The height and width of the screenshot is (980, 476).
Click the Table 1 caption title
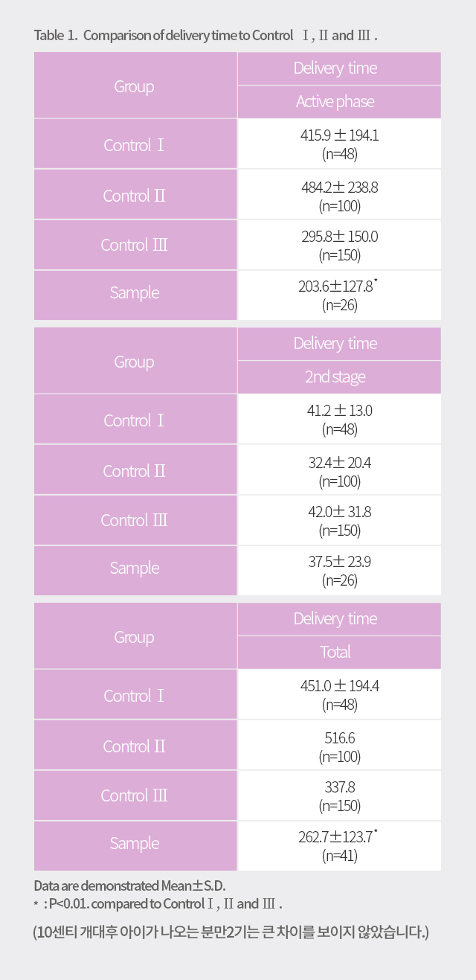208,36
